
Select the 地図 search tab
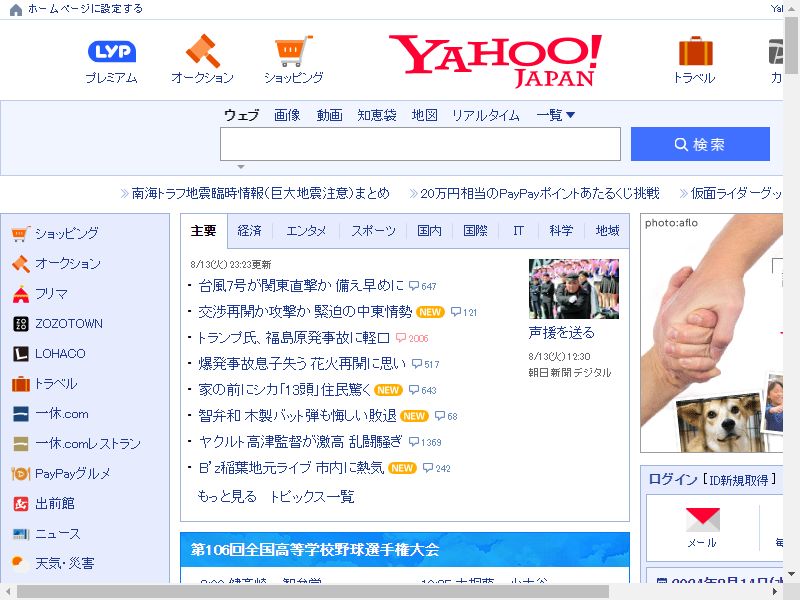point(424,115)
